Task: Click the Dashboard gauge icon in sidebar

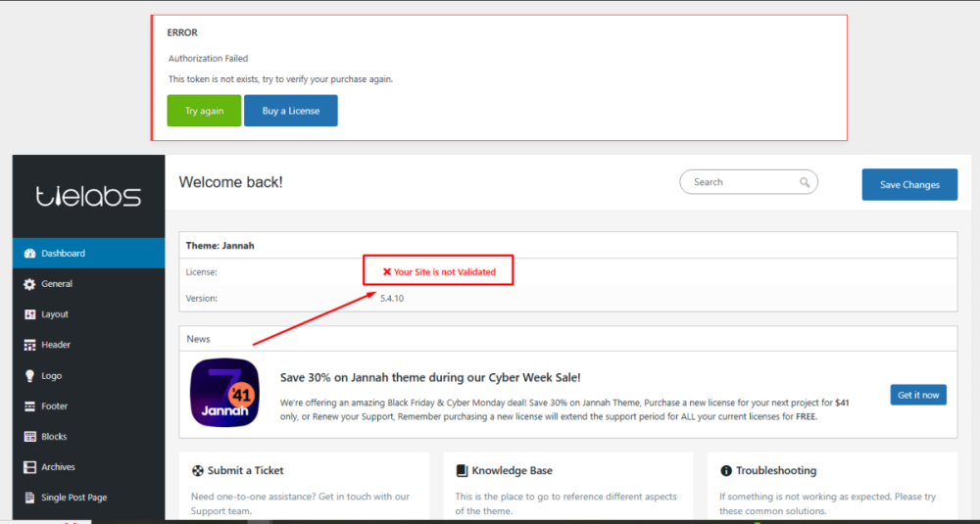Action: tap(29, 254)
